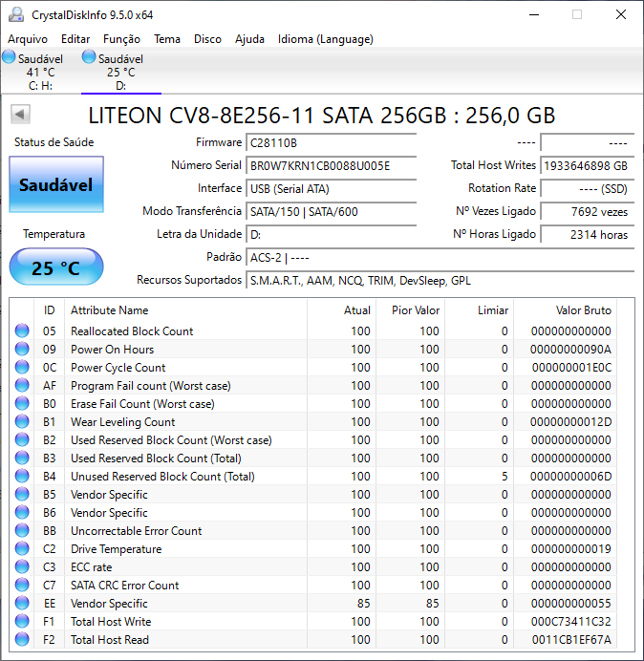Screen dimensions: 644x661
Task: Click the status orb for Drive Temperature row
Action: (22, 549)
